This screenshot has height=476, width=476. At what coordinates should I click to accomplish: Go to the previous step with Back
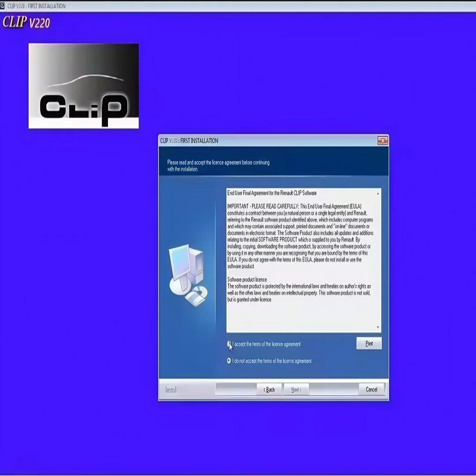pyautogui.click(x=269, y=390)
